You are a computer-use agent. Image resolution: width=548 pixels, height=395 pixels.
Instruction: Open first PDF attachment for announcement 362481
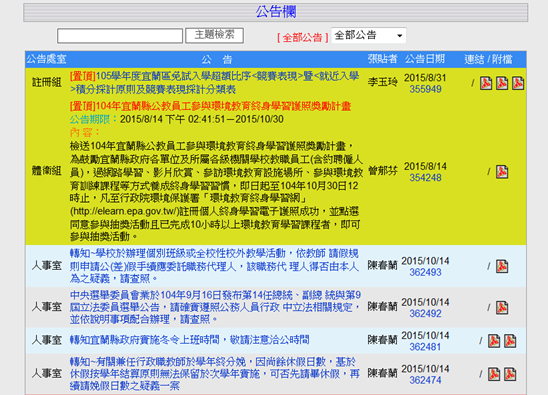pos(494,341)
